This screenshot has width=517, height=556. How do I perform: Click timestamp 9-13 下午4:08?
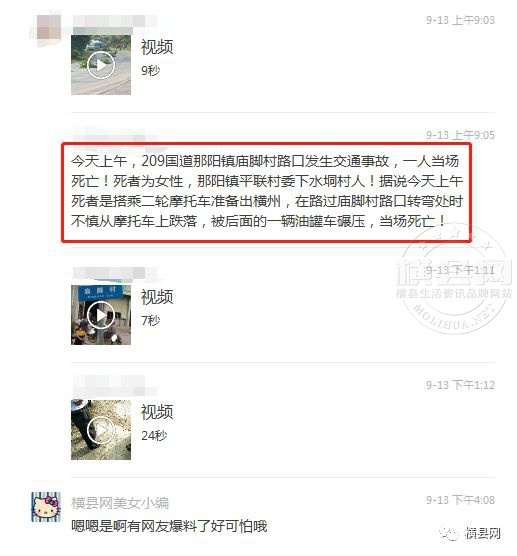(460, 500)
